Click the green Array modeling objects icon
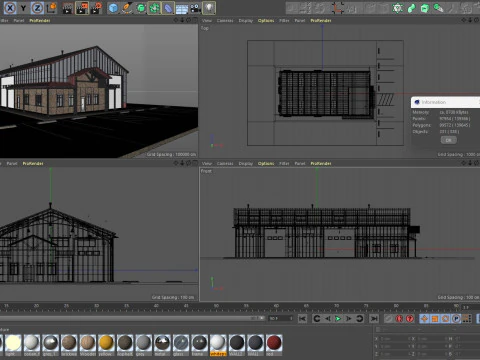The height and width of the screenshot is (360, 480). (x=154, y=8)
